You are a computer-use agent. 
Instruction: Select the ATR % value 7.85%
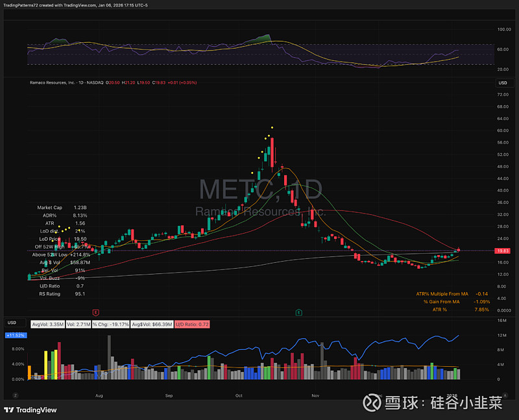(481, 310)
